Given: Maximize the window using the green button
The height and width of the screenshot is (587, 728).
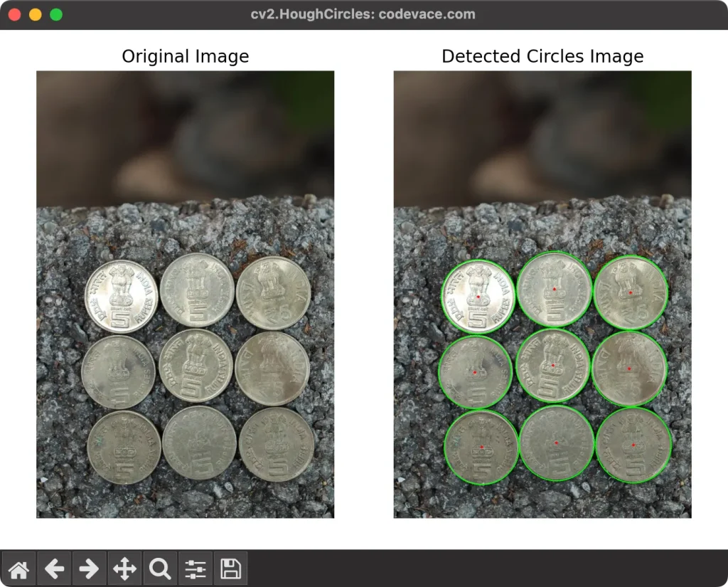Looking at the screenshot, I should [x=55, y=14].
